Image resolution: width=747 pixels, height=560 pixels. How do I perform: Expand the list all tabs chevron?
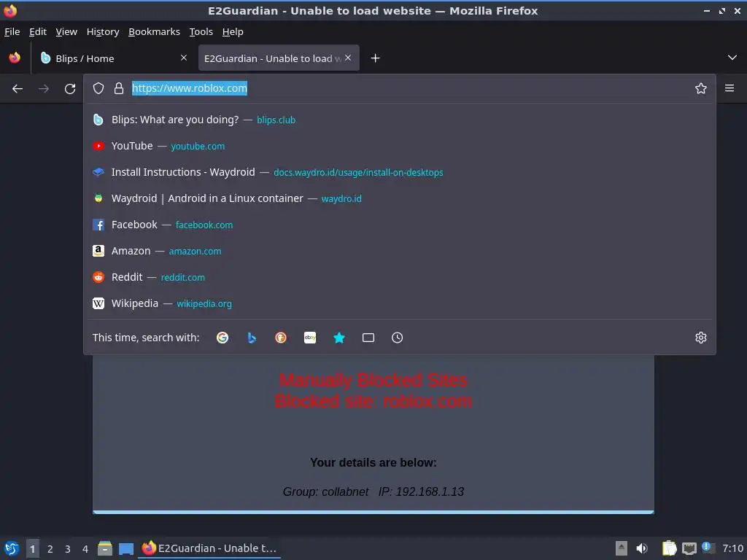point(732,58)
